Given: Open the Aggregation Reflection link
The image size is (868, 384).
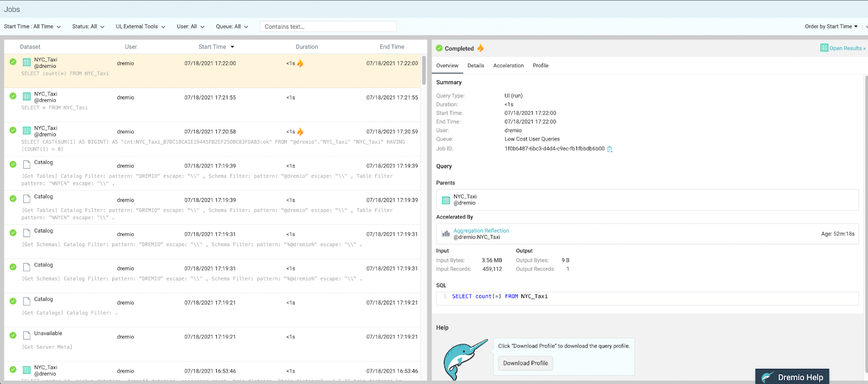Looking at the screenshot, I should 481,231.
